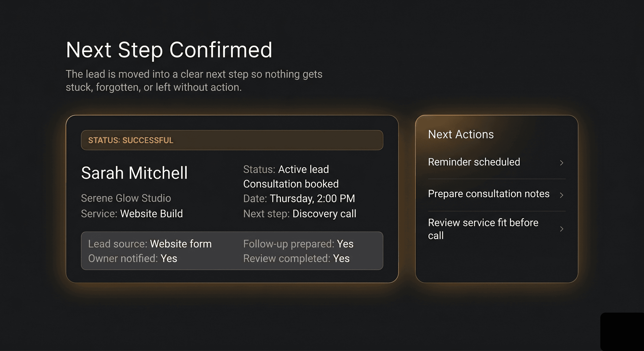Click the STATUS: SUCCESSFUL badge
Image resolution: width=644 pixels, height=351 pixels.
click(131, 140)
